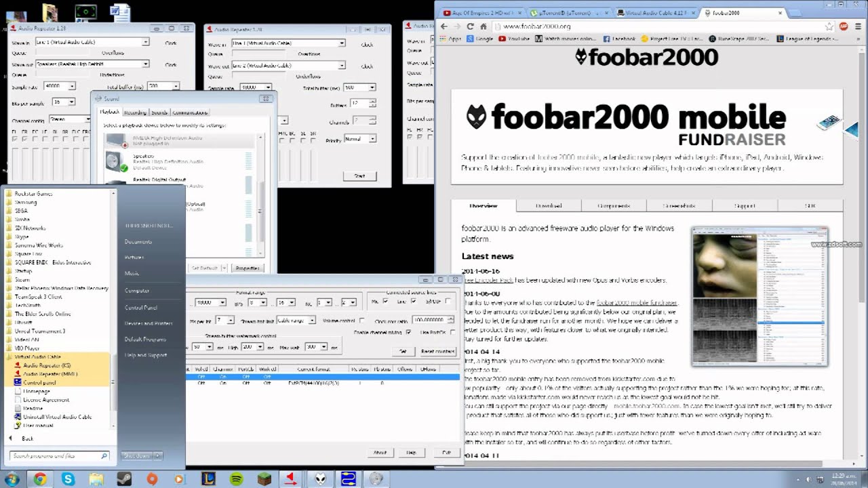Bookmark this page with the star icon
The width and height of the screenshot is (868, 488).
(x=829, y=26)
